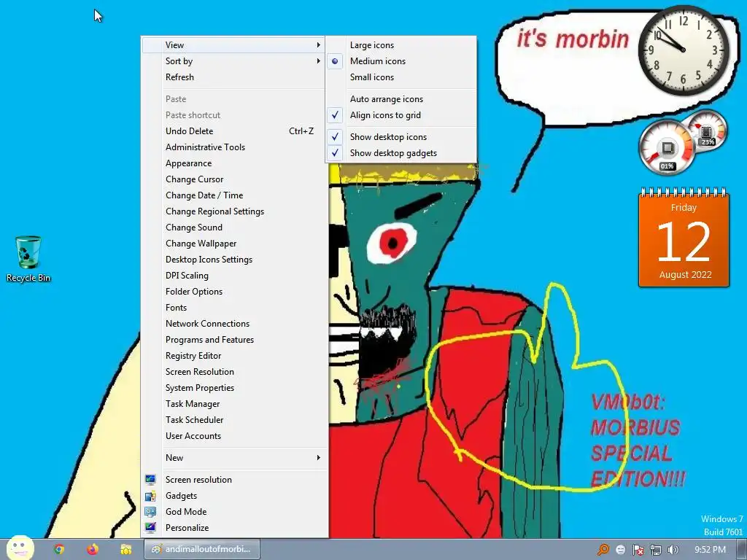Open Task Scheduler menu entry
The image size is (747, 560).
point(233,420)
